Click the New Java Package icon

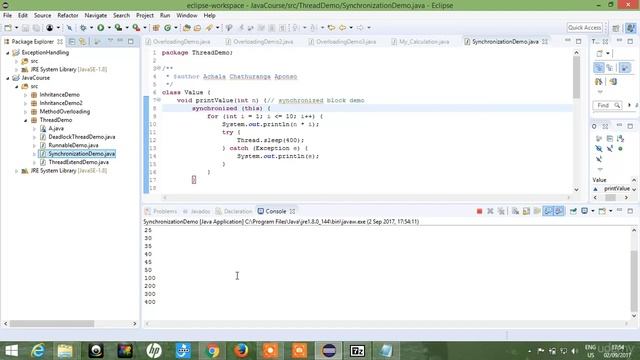pyautogui.click(x=156, y=28)
